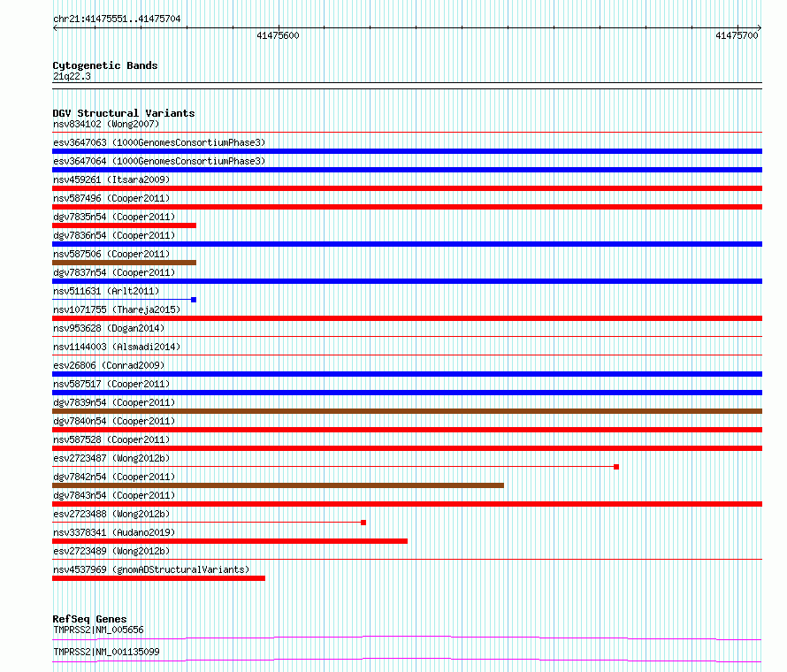This screenshot has height=672, width=787.
Task: Click the right arrow of the coordinate ruler
Action: pos(760,28)
